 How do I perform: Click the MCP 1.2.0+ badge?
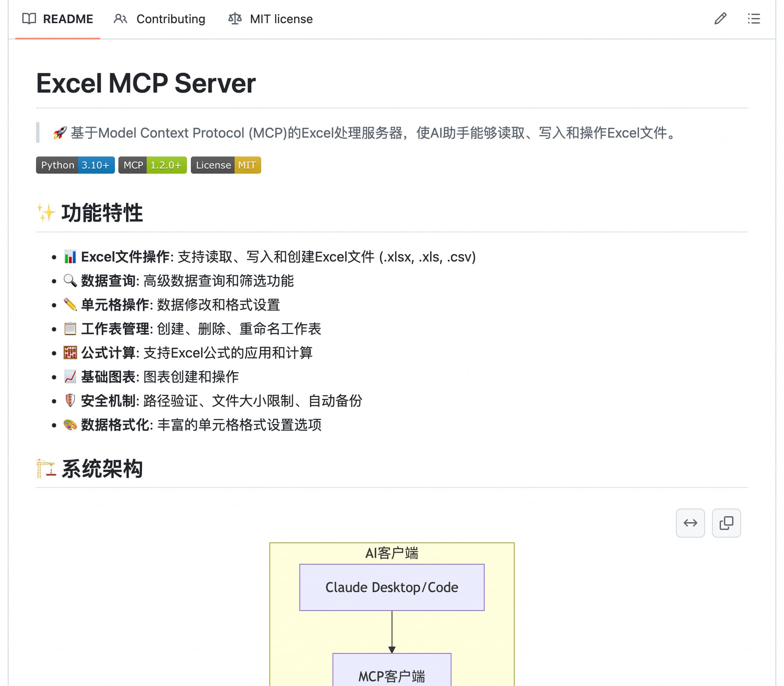click(153, 165)
